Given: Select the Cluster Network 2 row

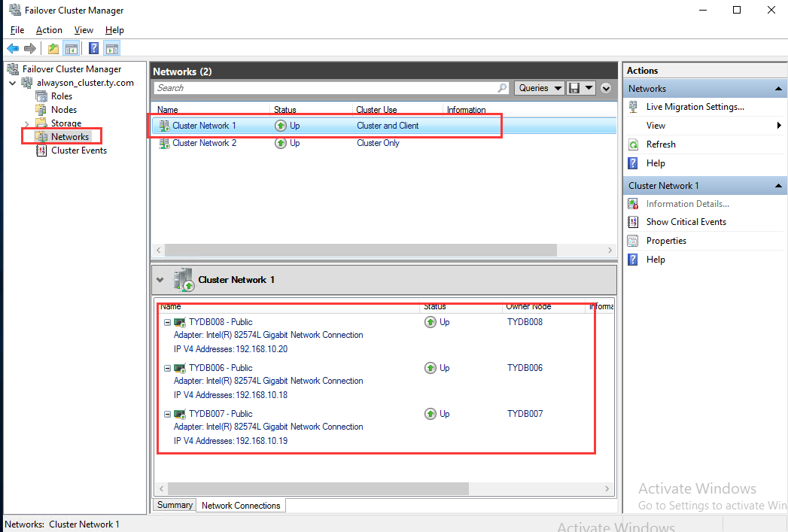Looking at the screenshot, I should (384, 143).
